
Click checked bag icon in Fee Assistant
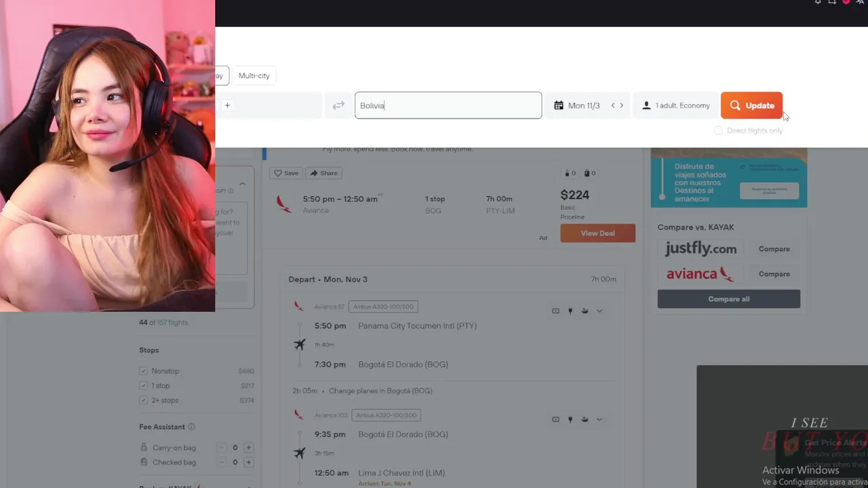[144, 462]
